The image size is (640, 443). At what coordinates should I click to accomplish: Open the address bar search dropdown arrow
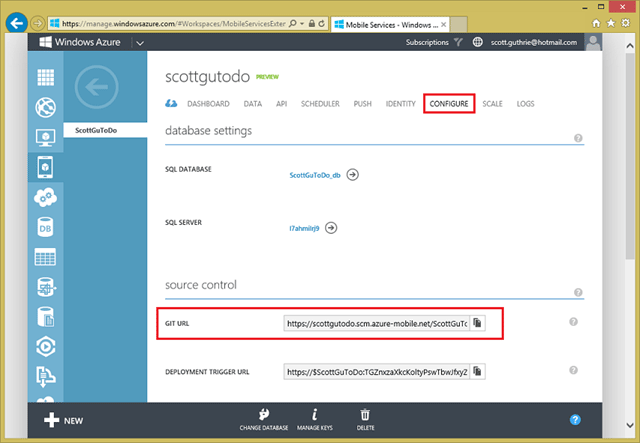[x=302, y=24]
